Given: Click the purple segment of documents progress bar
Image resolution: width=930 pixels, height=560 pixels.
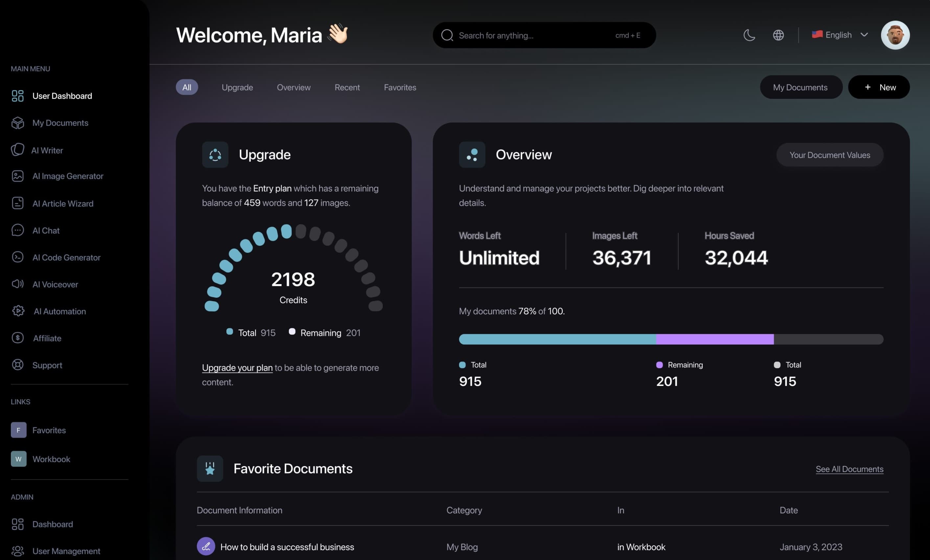Looking at the screenshot, I should tap(715, 339).
